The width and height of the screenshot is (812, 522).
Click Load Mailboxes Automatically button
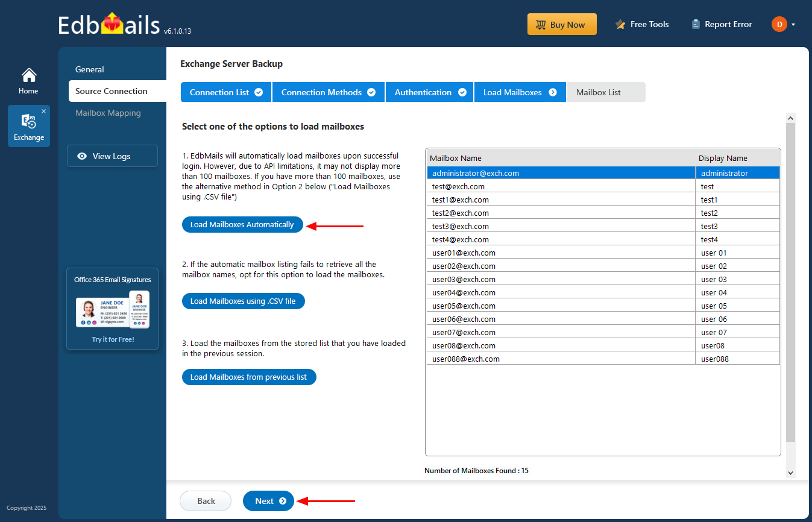tap(242, 224)
